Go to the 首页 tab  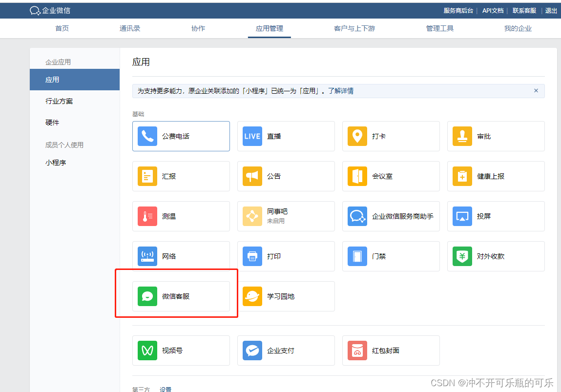coord(62,28)
